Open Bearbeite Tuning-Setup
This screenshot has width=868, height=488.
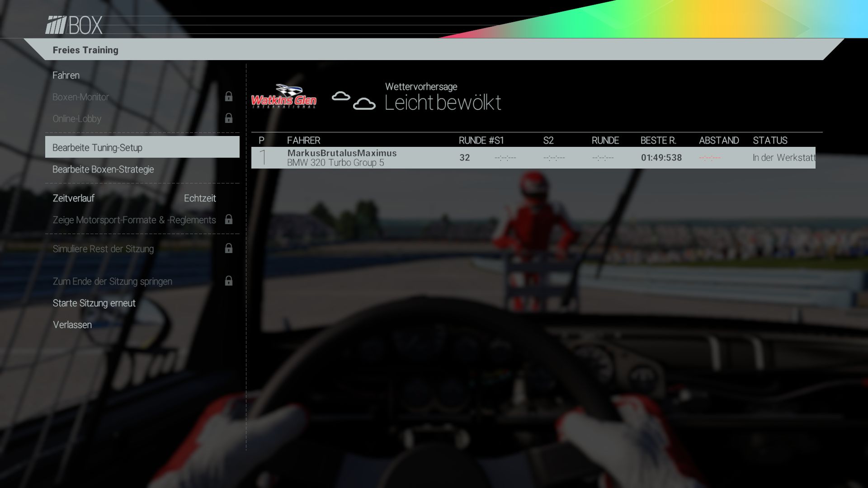click(x=142, y=147)
